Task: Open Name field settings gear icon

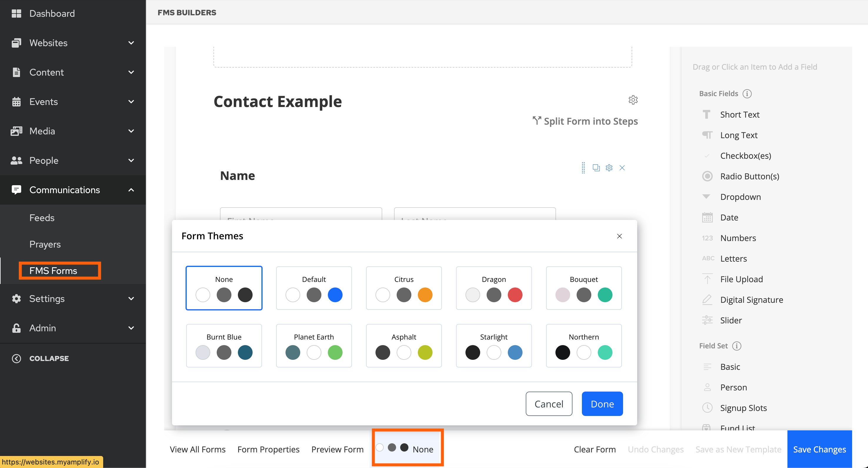Action: (x=609, y=168)
